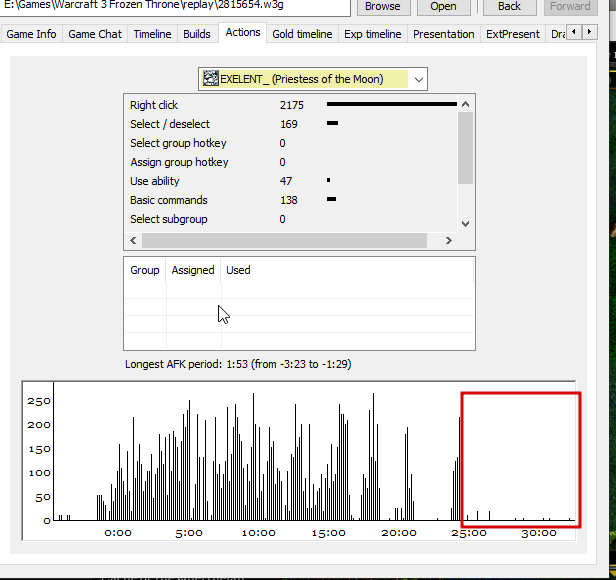Click in the replay file path field
This screenshot has width=616, height=580.
[x=175, y=6]
